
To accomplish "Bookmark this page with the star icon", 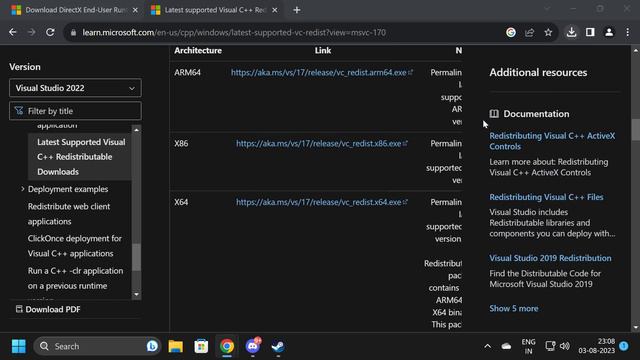I will click(x=548, y=32).
